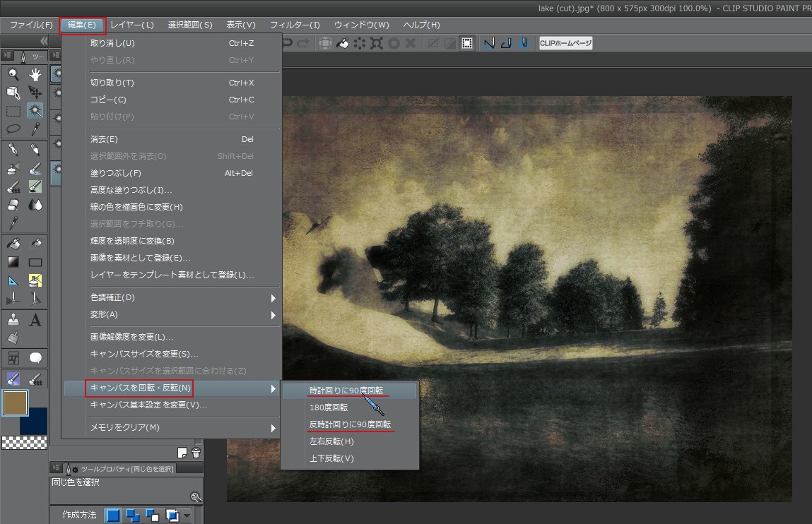Open the 作成方法 mode dropdown arrow
The width and height of the screenshot is (812, 524).
(x=187, y=516)
